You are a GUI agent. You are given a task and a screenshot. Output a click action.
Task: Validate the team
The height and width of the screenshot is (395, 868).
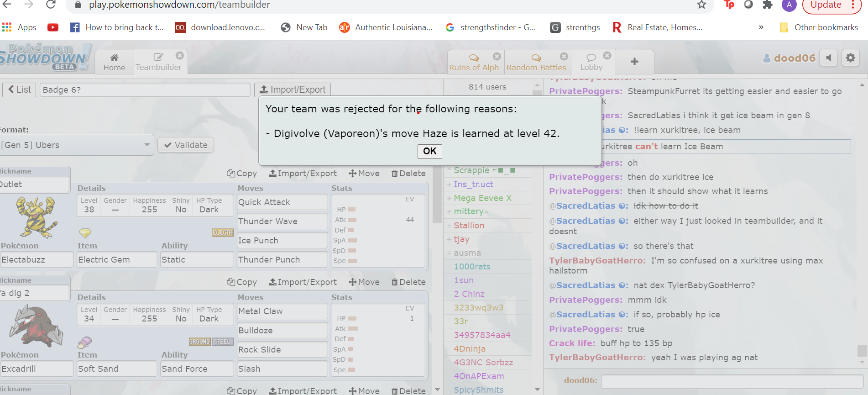tap(186, 145)
